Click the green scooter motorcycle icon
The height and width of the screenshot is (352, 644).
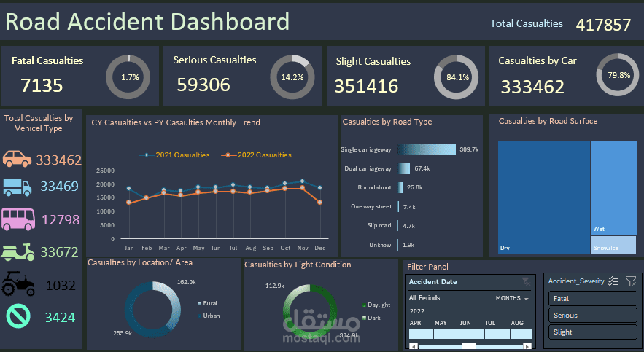click(x=18, y=252)
